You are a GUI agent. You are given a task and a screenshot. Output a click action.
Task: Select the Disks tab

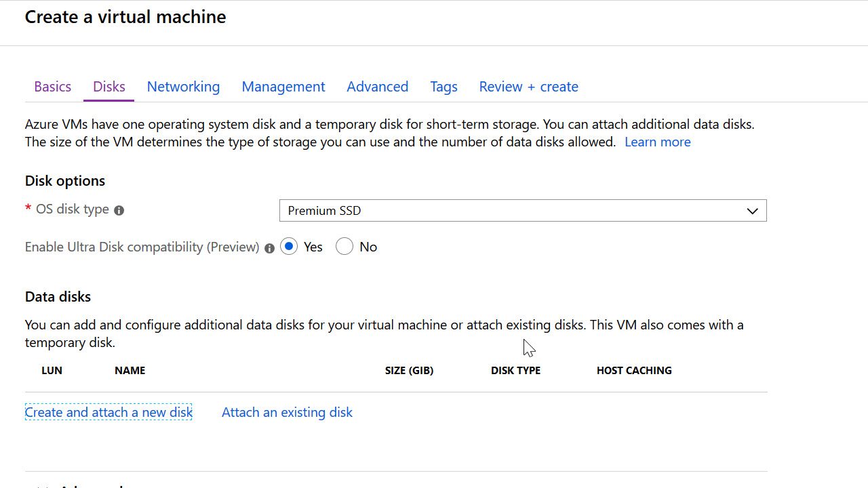109,87
